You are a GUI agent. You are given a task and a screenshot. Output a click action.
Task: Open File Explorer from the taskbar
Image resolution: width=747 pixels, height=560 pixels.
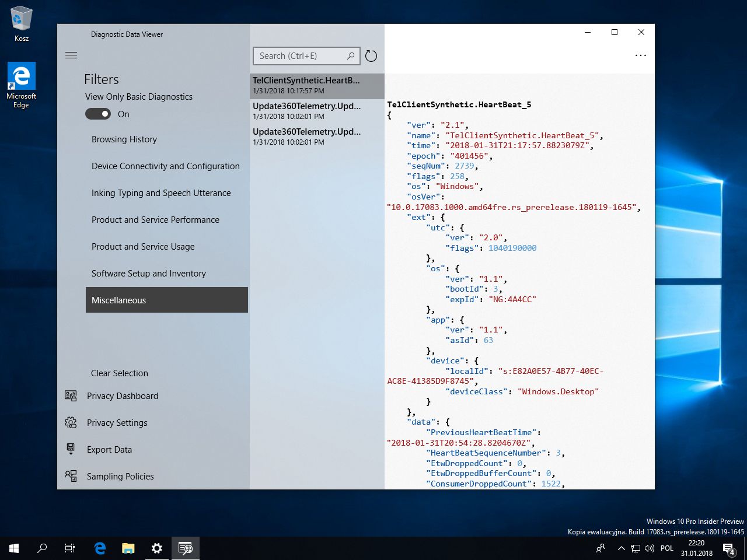pyautogui.click(x=128, y=548)
